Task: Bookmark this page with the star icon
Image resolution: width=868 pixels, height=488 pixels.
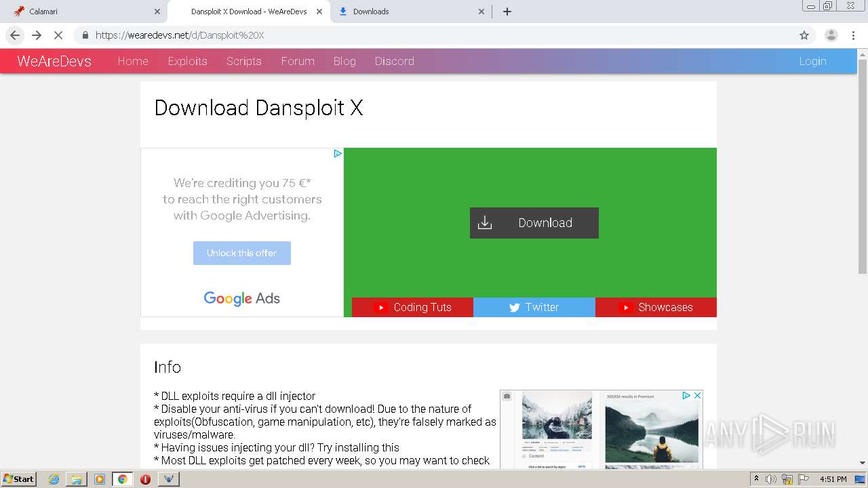Action: 804,35
